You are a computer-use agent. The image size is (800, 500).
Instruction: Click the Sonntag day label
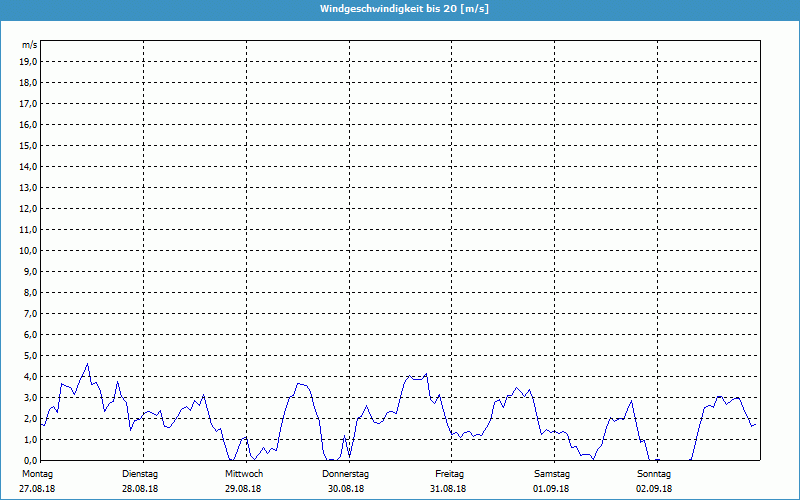655,473
